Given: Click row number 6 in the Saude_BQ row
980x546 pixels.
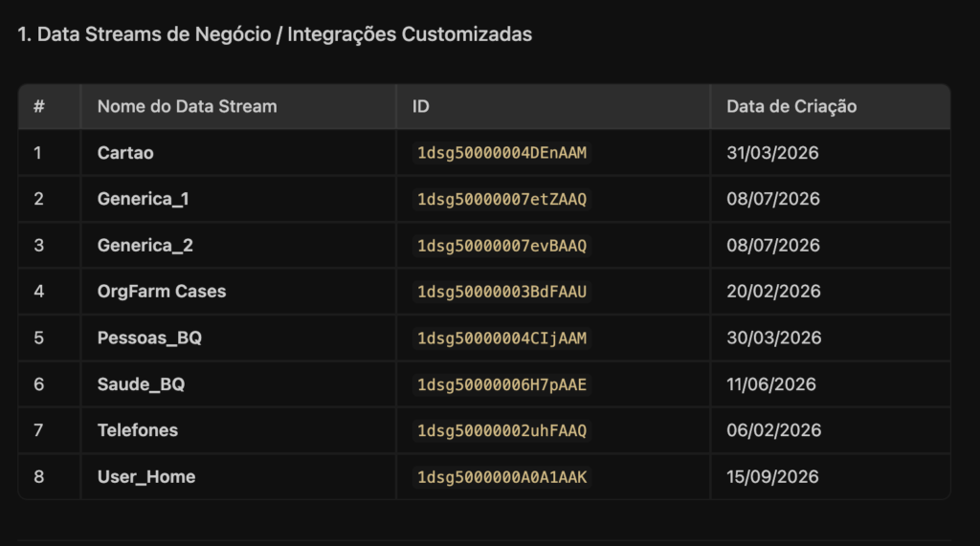Looking at the screenshot, I should [x=38, y=384].
